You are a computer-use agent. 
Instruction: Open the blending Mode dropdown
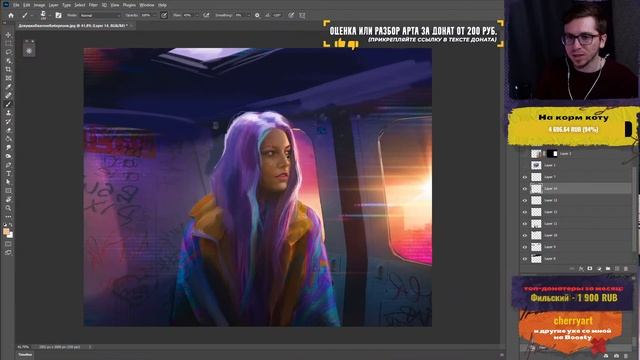pos(100,16)
